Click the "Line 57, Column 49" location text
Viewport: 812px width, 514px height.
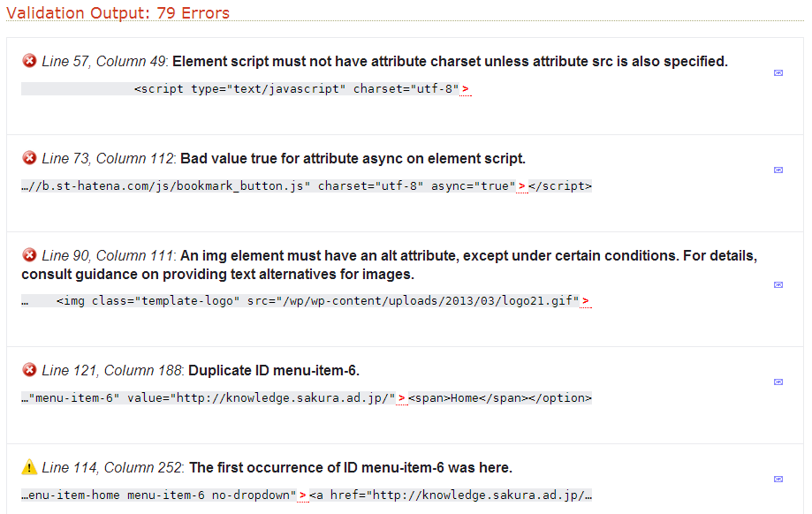tap(105, 61)
